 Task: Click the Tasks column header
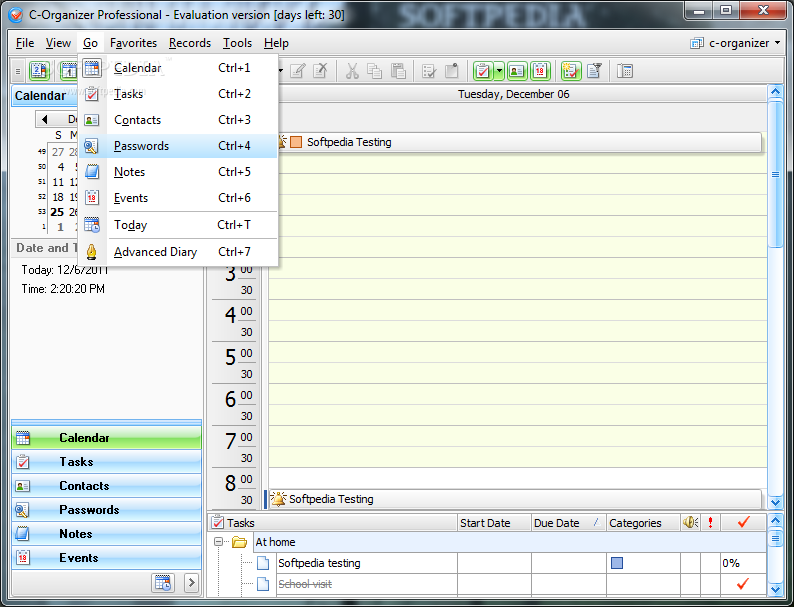(333, 523)
